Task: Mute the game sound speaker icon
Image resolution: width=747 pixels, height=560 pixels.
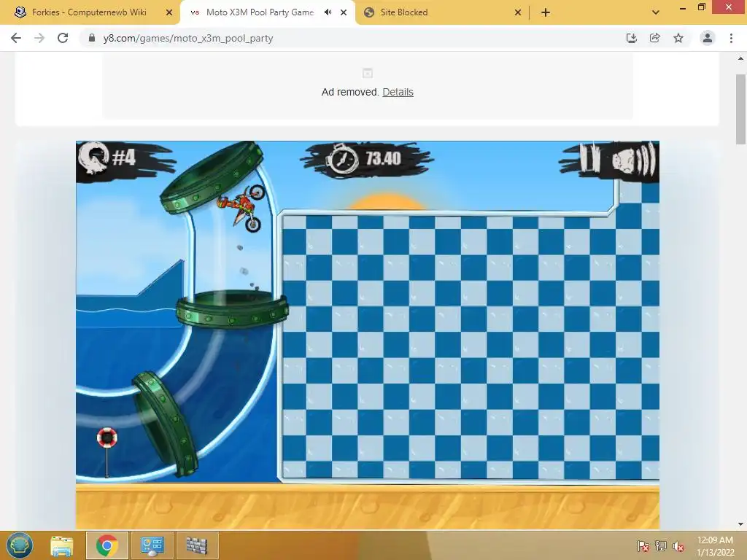Action: [x=633, y=159]
